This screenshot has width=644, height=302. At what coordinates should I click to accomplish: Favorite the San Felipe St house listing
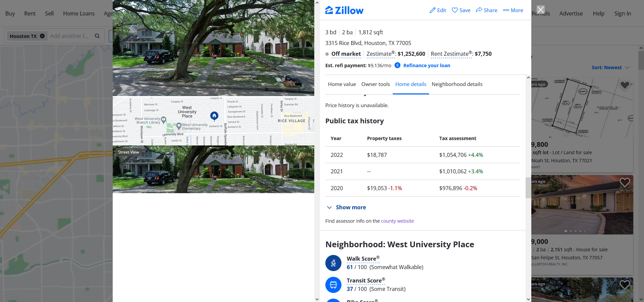coord(625,182)
